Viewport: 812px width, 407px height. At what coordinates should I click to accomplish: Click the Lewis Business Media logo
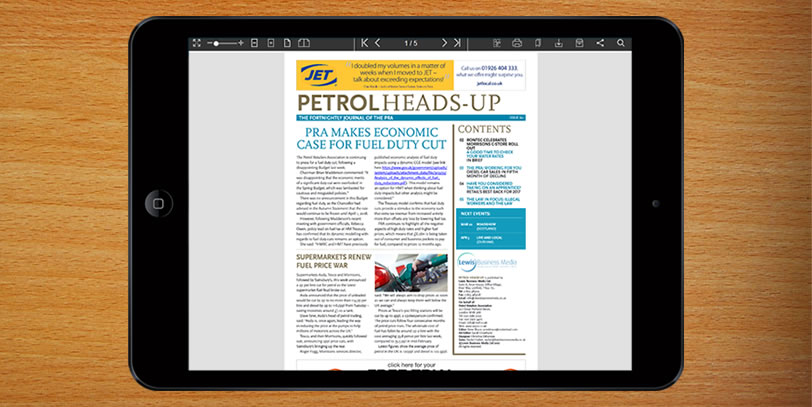pos(487,262)
